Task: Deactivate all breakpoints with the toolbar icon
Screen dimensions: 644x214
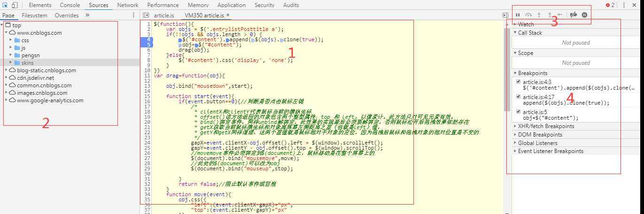Action: [573, 15]
